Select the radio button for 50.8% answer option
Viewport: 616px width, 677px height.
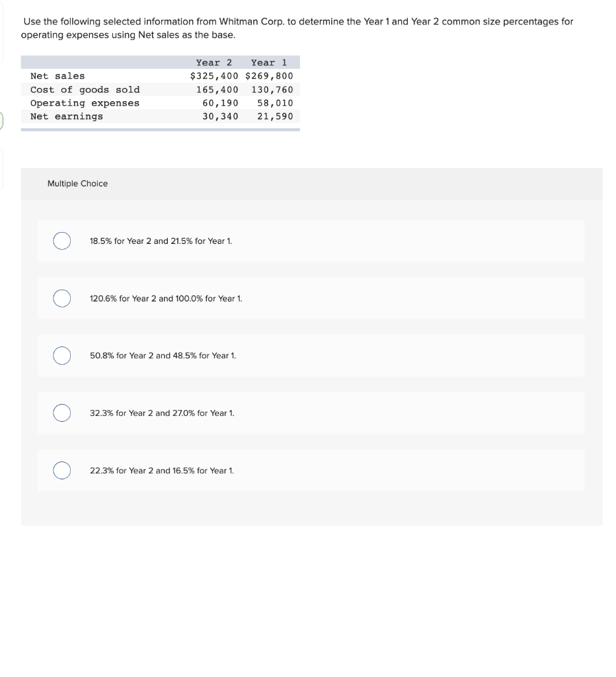pos(61,356)
